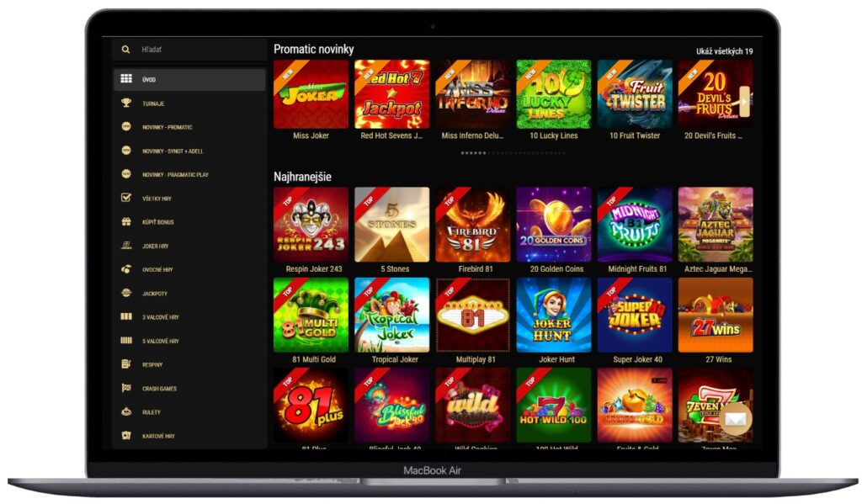862x504 pixels.
Task: Open the Kúpiť bonus gift icon
Action: [126, 221]
